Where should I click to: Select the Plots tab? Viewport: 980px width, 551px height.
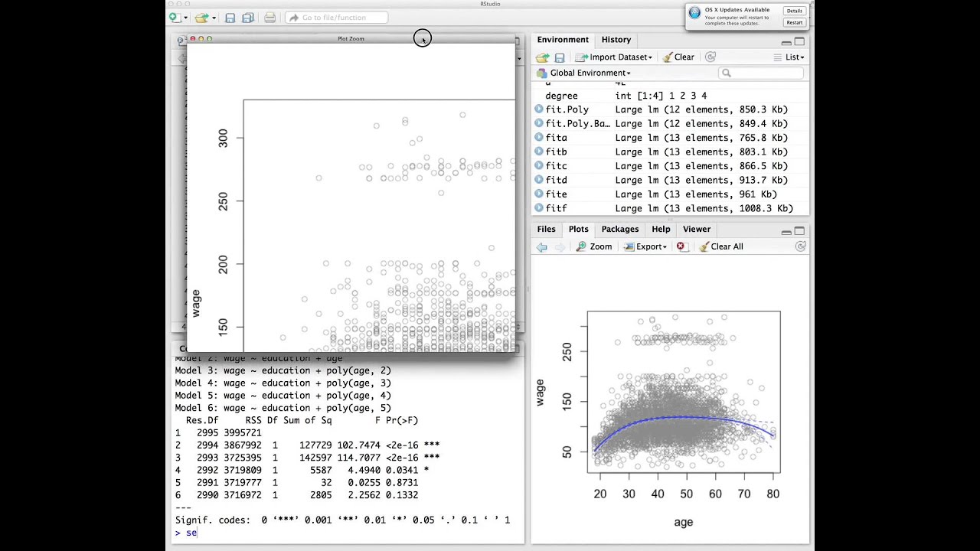[x=578, y=230]
